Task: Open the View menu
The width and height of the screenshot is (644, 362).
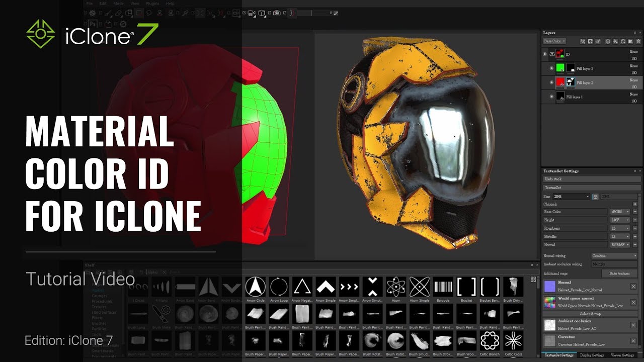Action: pyautogui.click(x=135, y=4)
